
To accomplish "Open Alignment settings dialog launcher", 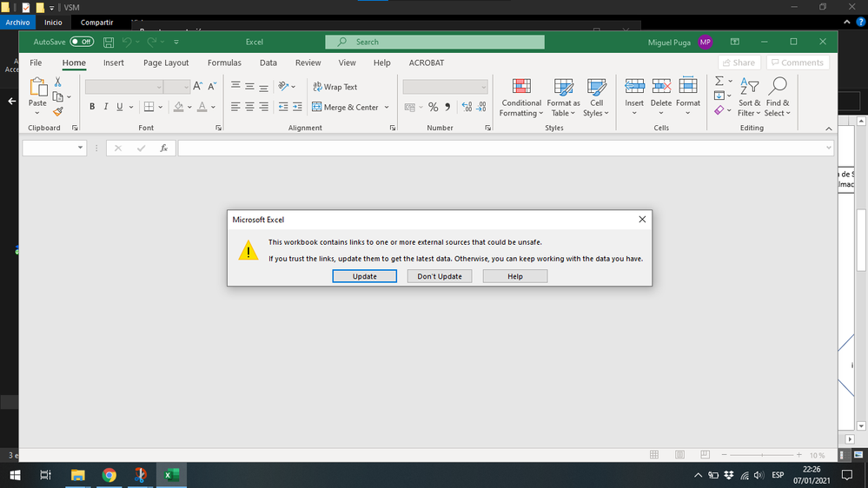I will 393,128.
